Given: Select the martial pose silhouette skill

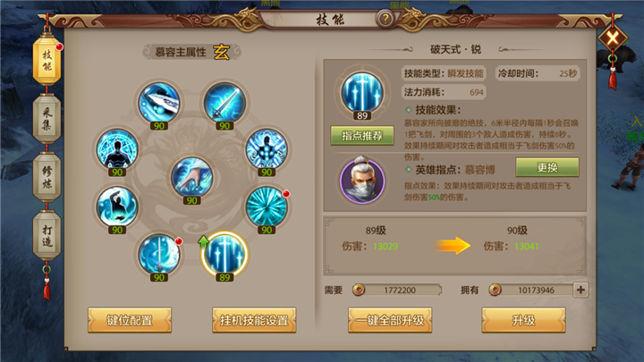Looking at the screenshot, I should click(x=117, y=206).
